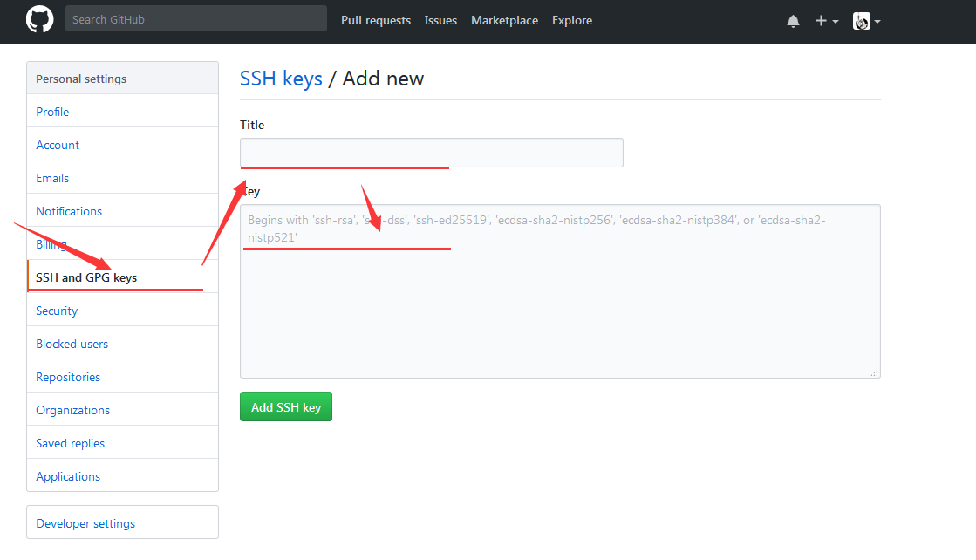Click the Search GitHub box
This screenshot has width=976, height=560.
tap(195, 18)
